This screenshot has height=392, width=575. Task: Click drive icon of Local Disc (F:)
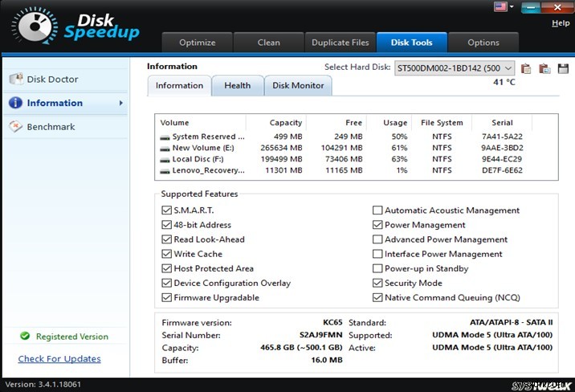click(165, 160)
